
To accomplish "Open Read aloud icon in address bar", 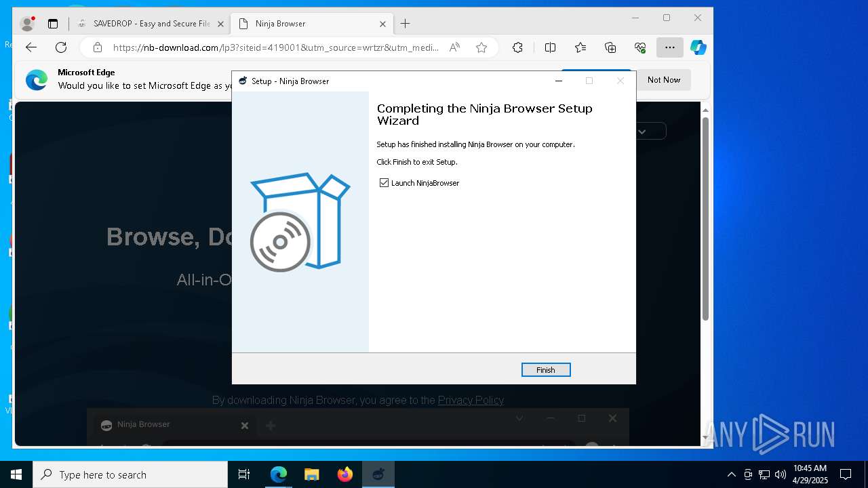I will tap(454, 47).
